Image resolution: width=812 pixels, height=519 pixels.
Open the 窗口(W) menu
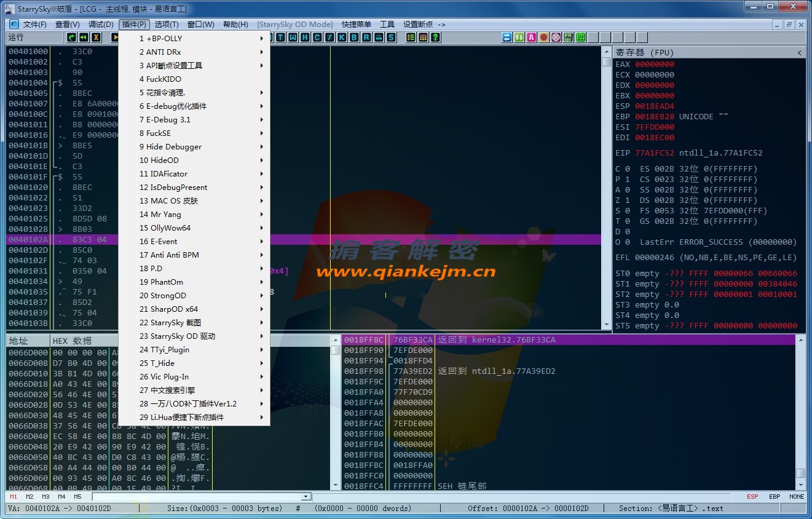[201, 25]
